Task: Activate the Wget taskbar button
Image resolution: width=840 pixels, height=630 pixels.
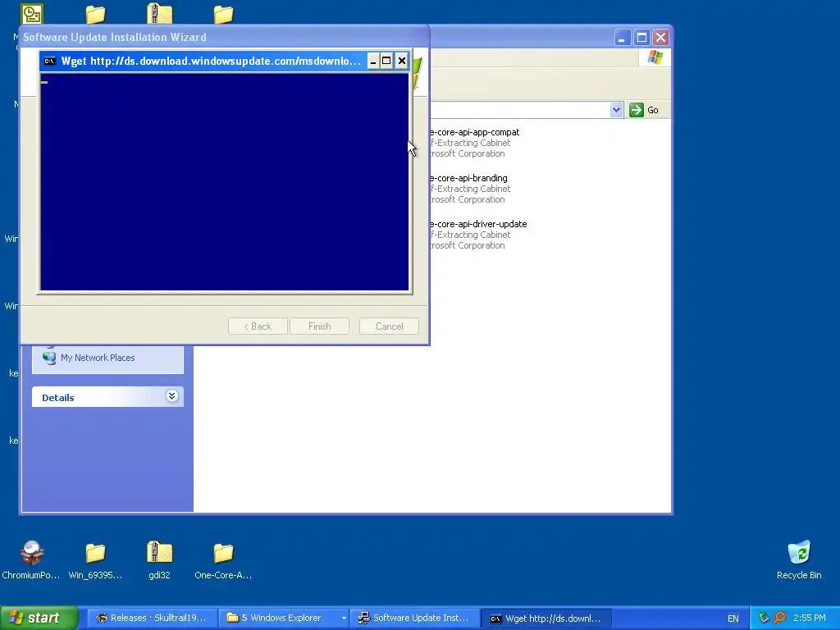Action: (x=546, y=619)
